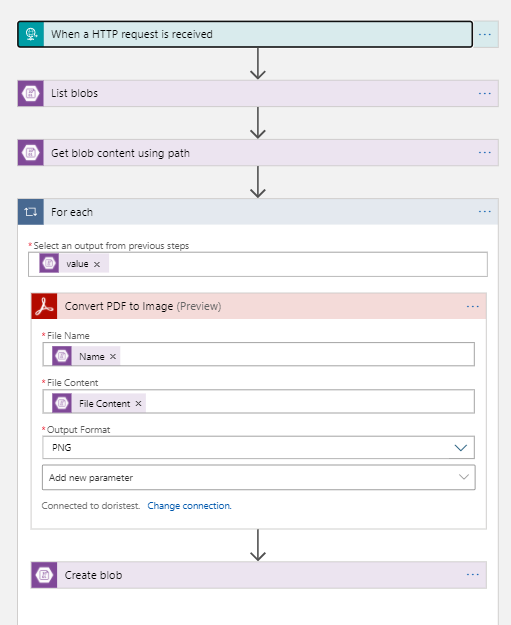Click the Select an output from previous steps label
This screenshot has width=511, height=625.
111,246
